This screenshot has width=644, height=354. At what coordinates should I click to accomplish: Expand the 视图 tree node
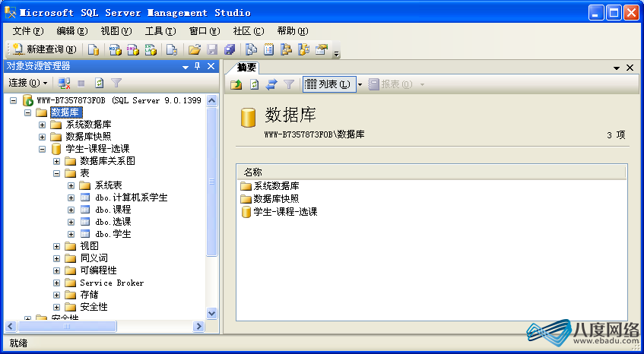[57, 246]
